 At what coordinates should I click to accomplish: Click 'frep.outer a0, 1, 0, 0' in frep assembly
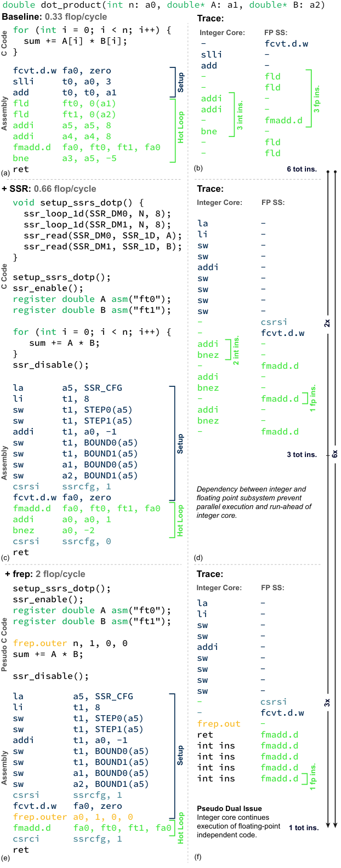point(73,817)
